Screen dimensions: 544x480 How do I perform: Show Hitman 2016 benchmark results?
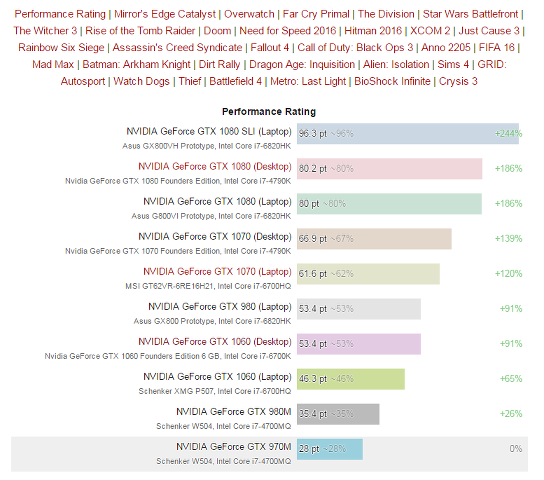[x=373, y=31]
